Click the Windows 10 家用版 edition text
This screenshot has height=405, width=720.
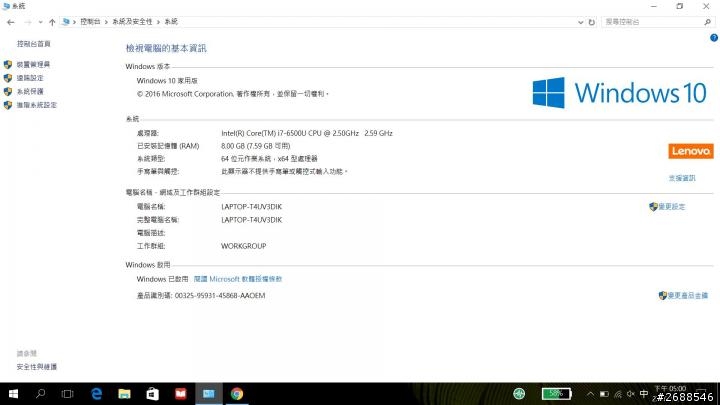[x=167, y=80]
